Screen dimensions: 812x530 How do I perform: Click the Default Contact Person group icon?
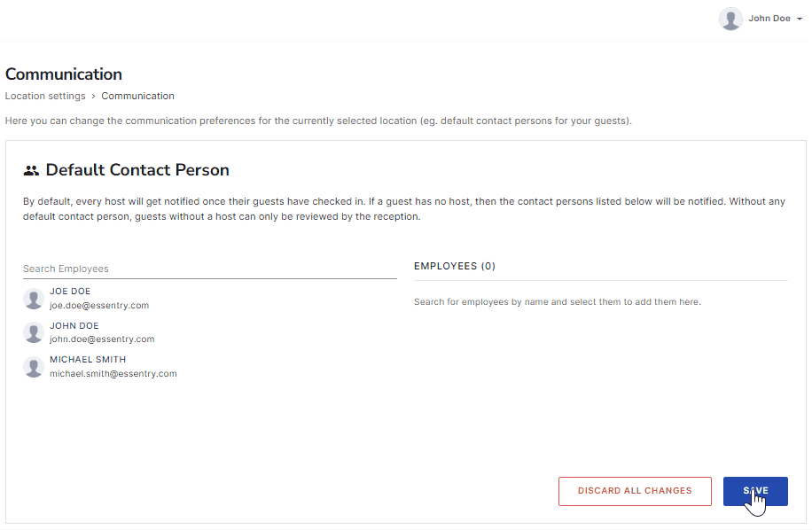coord(31,170)
